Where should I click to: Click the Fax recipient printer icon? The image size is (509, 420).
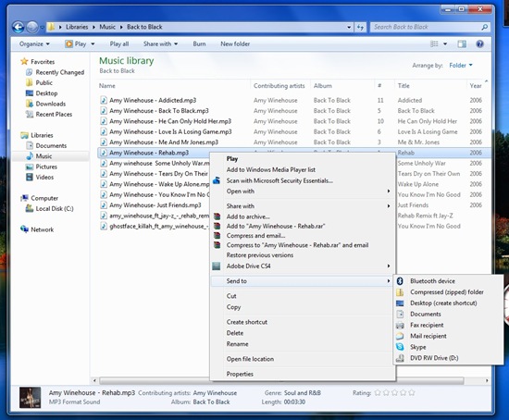click(400, 325)
